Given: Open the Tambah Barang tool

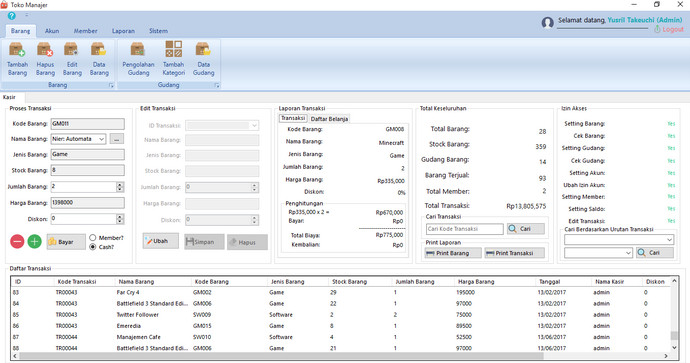Looking at the screenshot, I should click(x=17, y=59).
